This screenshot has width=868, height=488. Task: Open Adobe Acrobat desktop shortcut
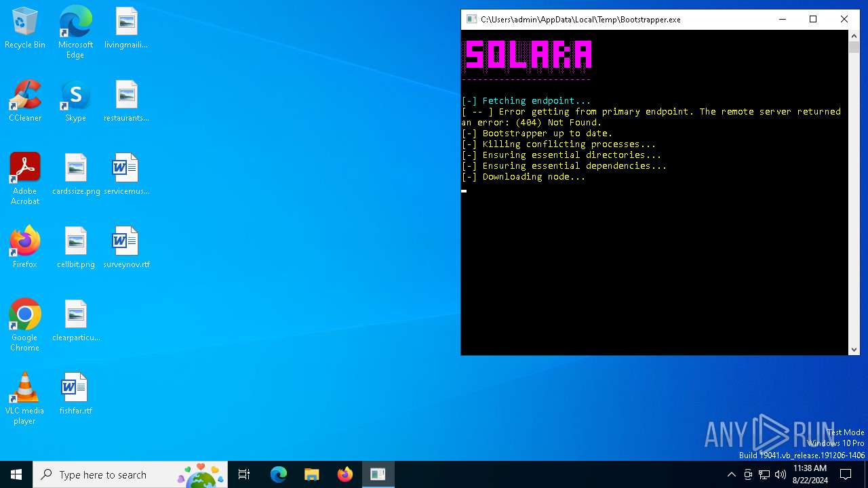25,179
